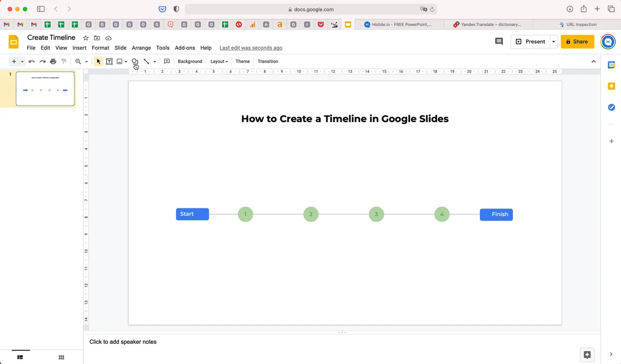Image resolution: width=621 pixels, height=364 pixels.
Task: Click the speaker notes field
Action: click(342, 342)
